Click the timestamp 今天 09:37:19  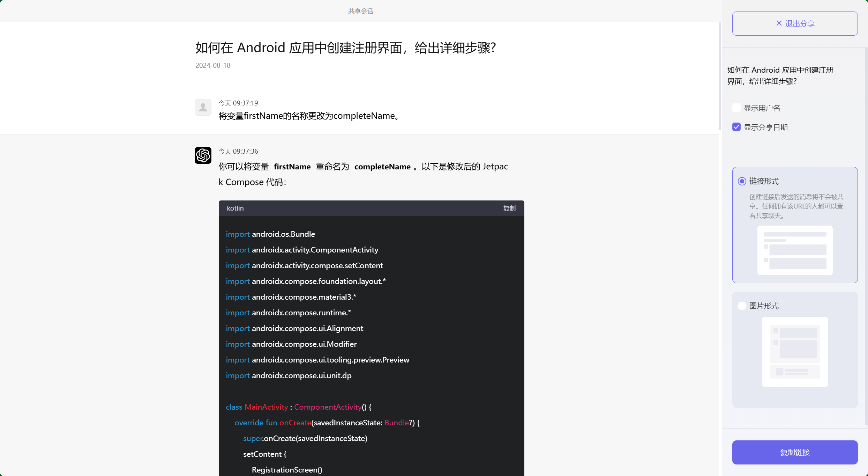click(x=238, y=103)
